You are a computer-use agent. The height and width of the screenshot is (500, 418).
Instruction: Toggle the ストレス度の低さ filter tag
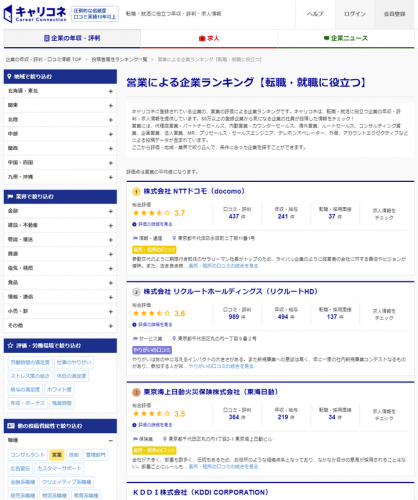pos(30,376)
